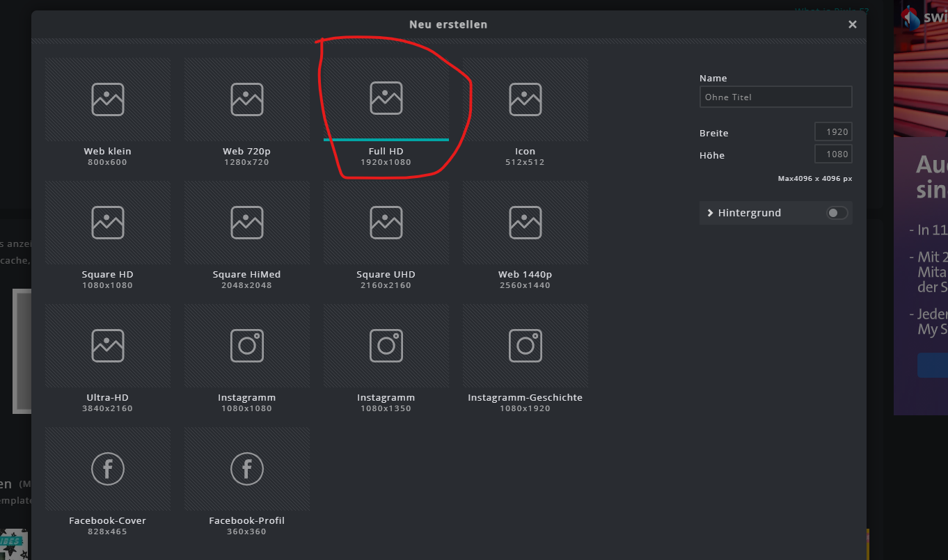Select the Ultra-HD 3840x2160 preset
Viewport: 948px width, 560px height.
[x=108, y=346]
